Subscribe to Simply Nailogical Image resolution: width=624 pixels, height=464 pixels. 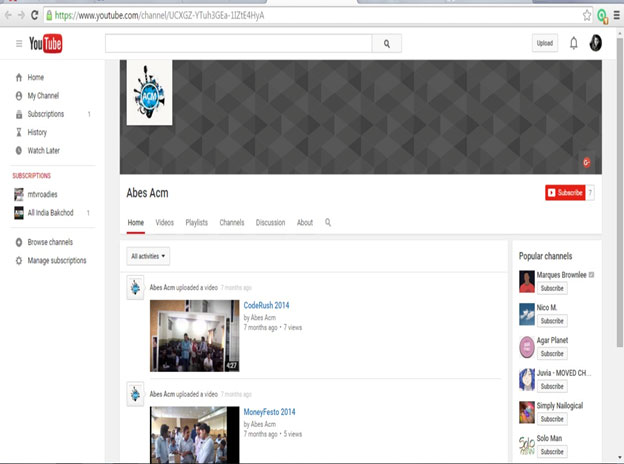(552, 419)
